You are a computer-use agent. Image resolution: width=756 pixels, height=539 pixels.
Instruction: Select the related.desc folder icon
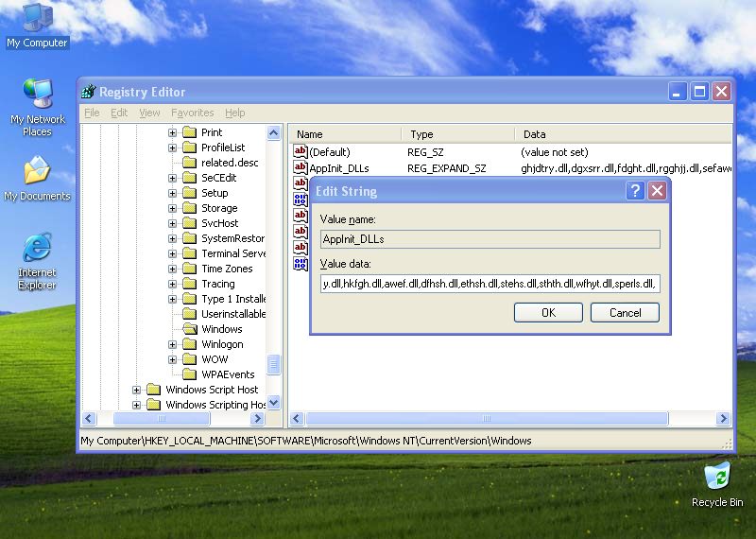pyautogui.click(x=190, y=163)
